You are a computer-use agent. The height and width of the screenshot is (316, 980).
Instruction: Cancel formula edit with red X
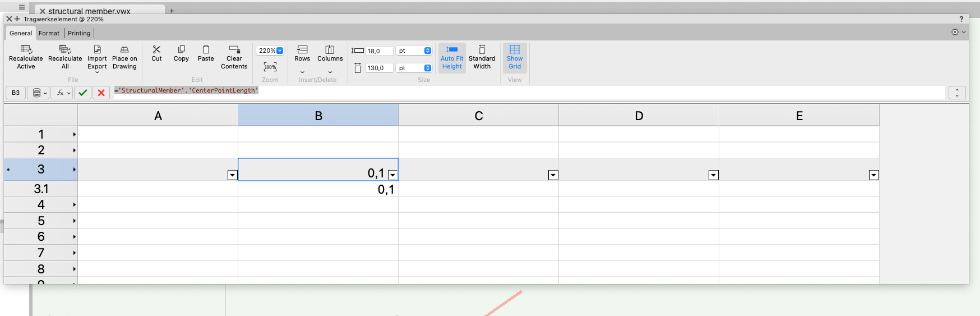101,93
